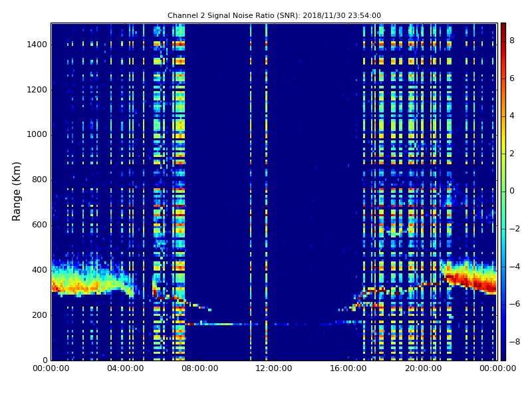The height and width of the screenshot is (399, 532).
Task: Click the colorbar label −8
Action: coord(515,342)
